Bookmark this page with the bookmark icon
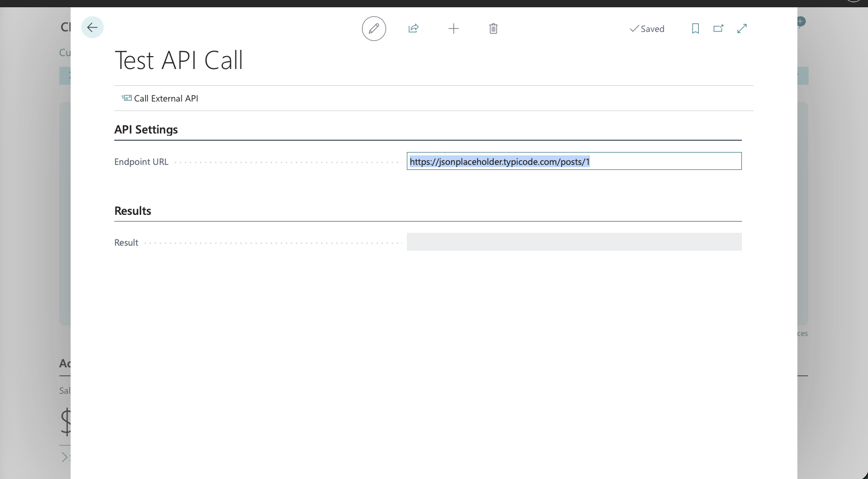Viewport: 868px width, 479px height. [695, 29]
